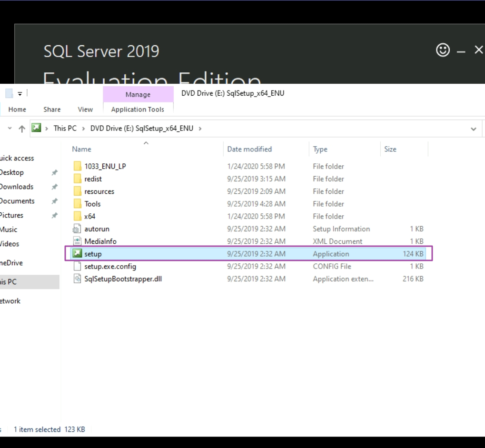Click the Setup Information type for autorun
Image resolution: width=485 pixels, height=448 pixels.
point(341,229)
